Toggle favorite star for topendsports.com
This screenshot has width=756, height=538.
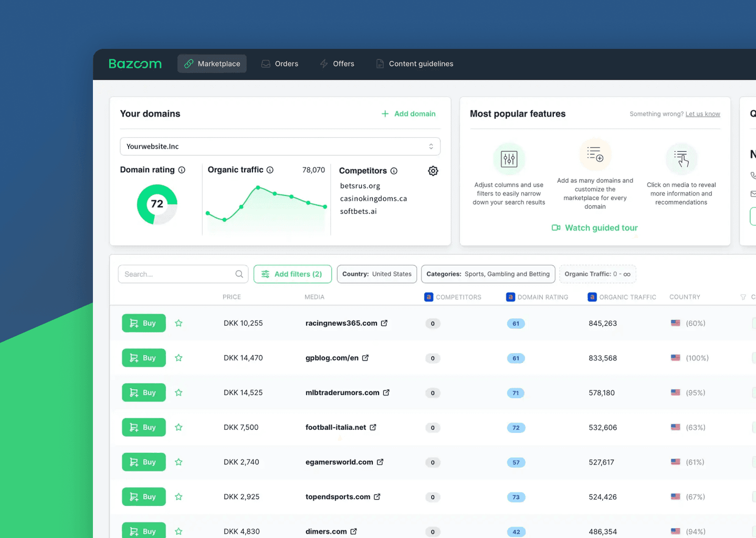click(x=178, y=496)
